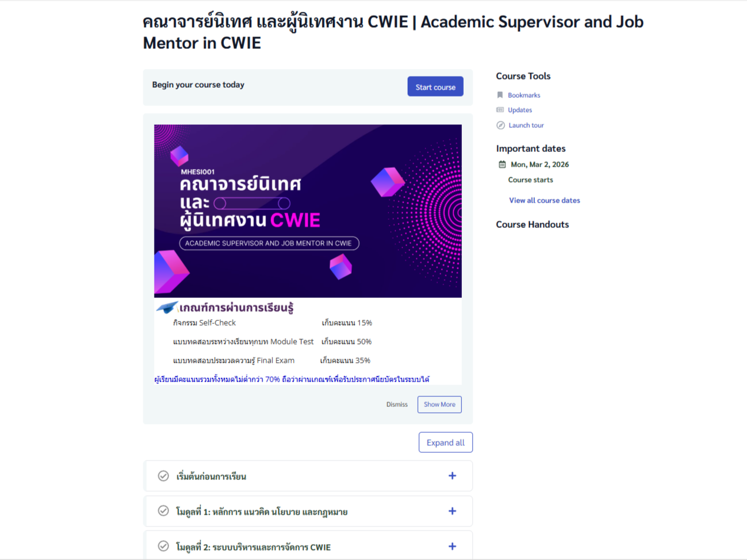This screenshot has width=747, height=560.
Task: Click the Launch tour link
Action: click(526, 125)
